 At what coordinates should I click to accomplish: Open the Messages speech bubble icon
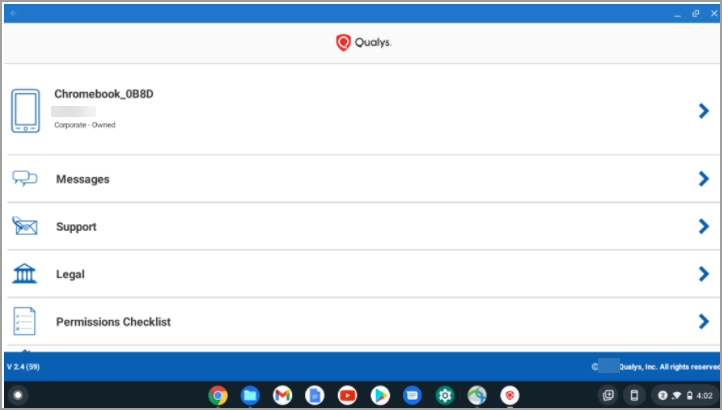point(25,178)
